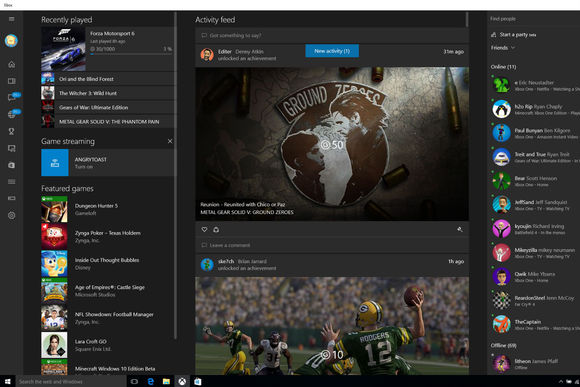This screenshot has width=580, height=387.
Task: Open the hamburger navigation menu
Action: tap(11, 19)
